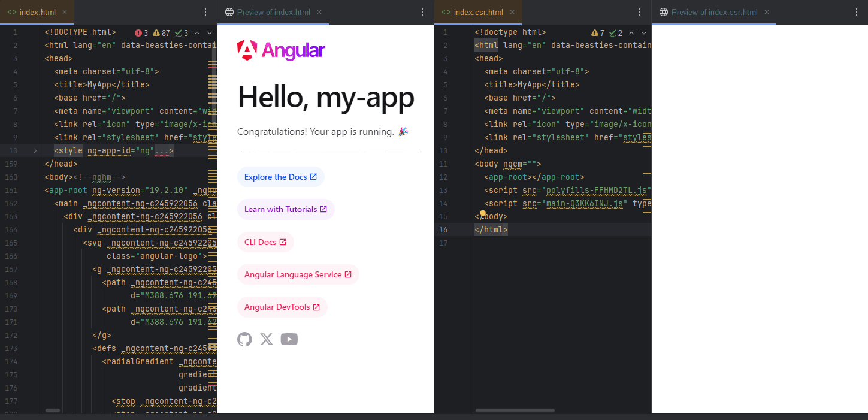Click the yellow lightbulb quick-fix icon

click(x=483, y=213)
